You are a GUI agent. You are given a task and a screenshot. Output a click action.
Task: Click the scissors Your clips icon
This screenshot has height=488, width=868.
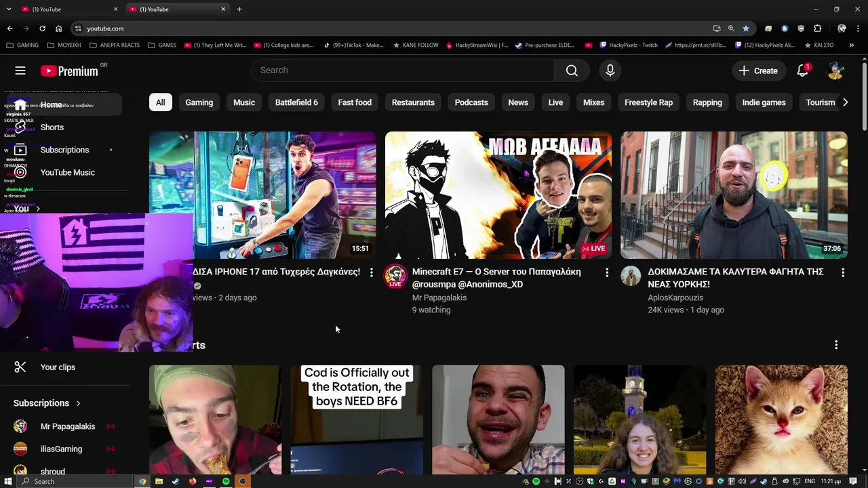click(20, 367)
